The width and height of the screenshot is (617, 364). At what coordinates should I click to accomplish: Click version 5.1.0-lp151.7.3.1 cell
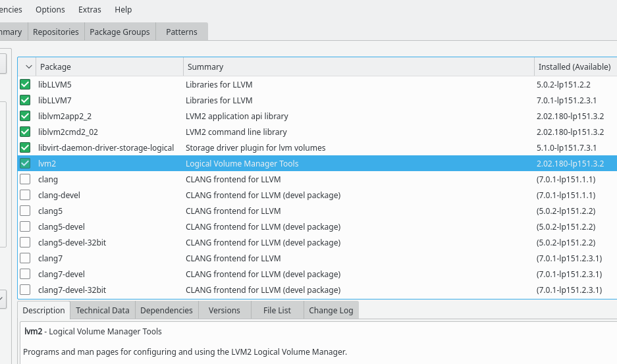click(x=567, y=148)
